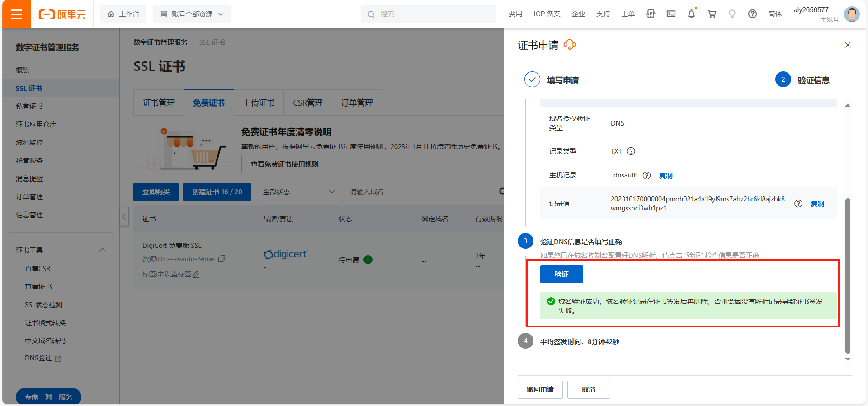The height and width of the screenshot is (406, 868).
Task: Focus the top search box
Action: click(428, 14)
